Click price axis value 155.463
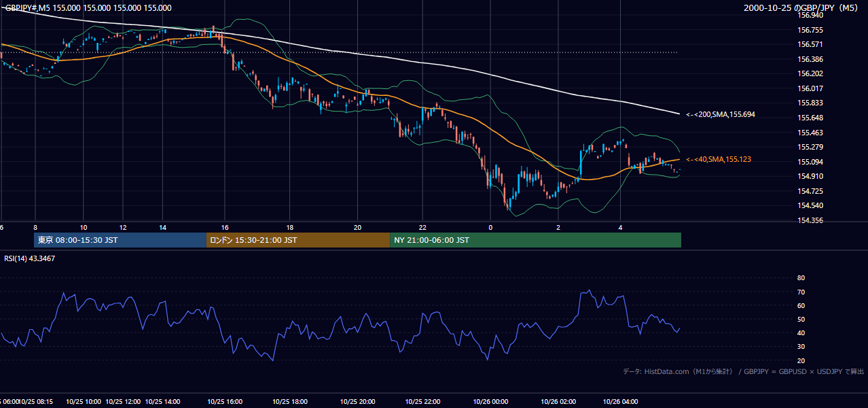The image size is (868, 408). coord(810,133)
